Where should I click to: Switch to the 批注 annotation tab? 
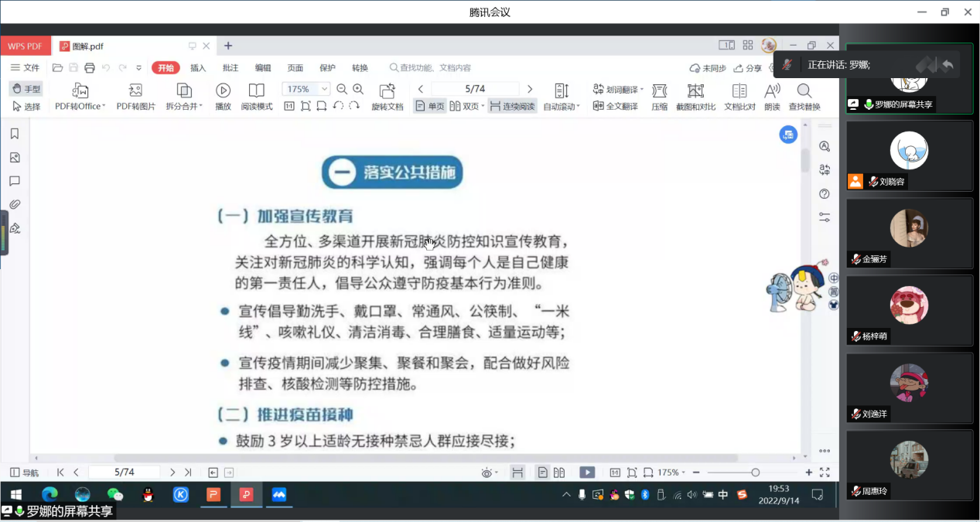click(230, 68)
